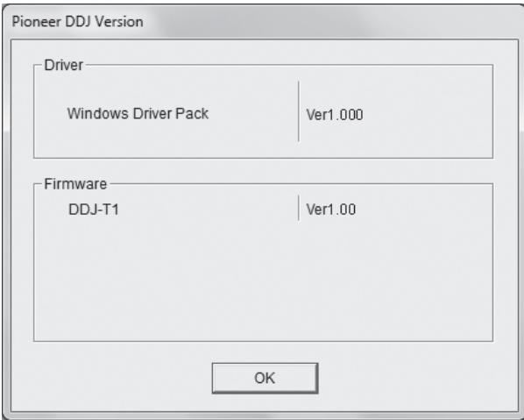Select the 'Windows Driver Pack' text
Screen dimensions: 524x420
(x=138, y=114)
